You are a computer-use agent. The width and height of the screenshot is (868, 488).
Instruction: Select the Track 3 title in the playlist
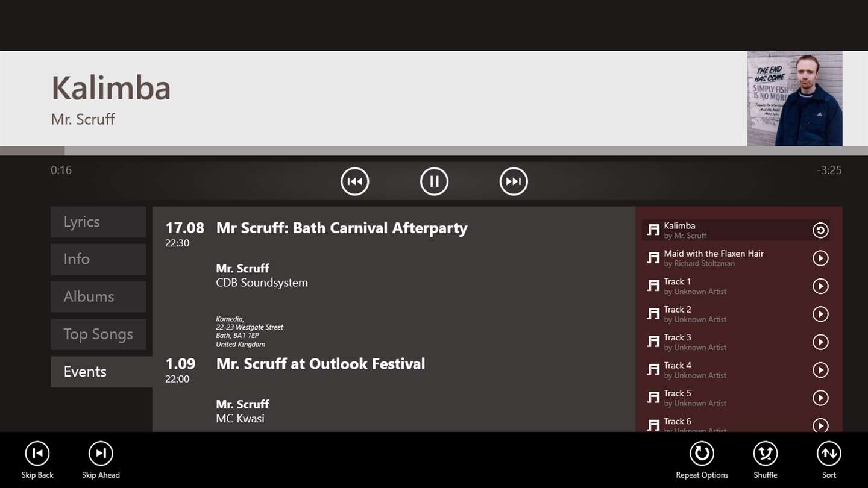tap(678, 337)
